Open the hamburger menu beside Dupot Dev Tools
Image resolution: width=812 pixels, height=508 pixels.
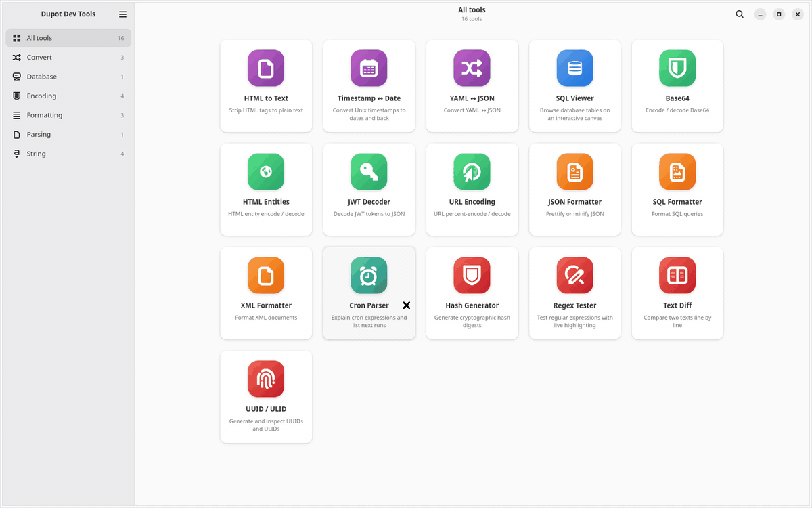[x=122, y=14]
